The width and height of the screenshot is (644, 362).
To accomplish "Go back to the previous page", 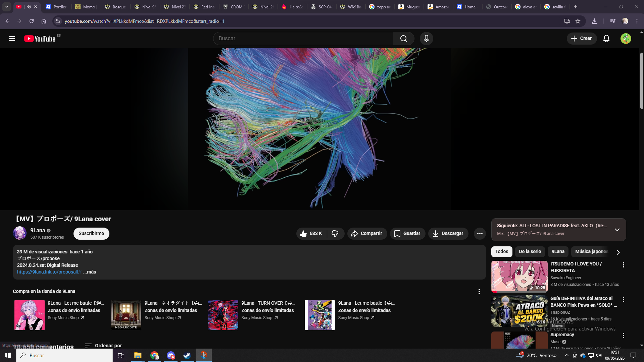I will [x=7, y=21].
